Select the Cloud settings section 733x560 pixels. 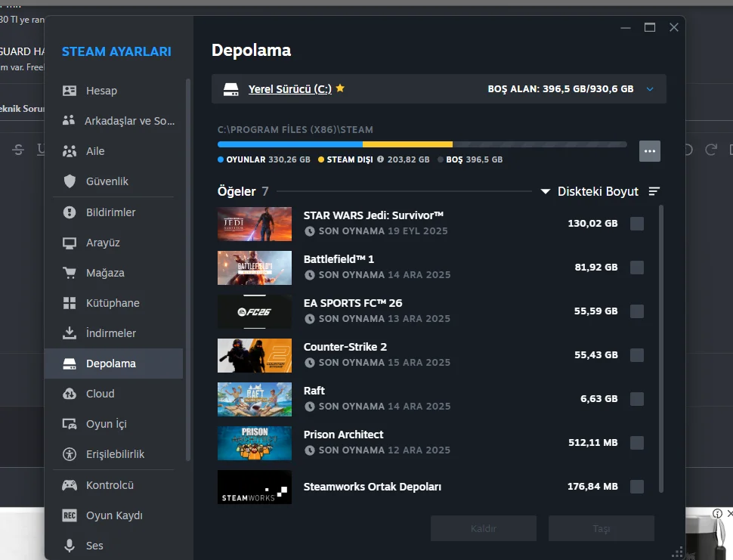pyautogui.click(x=115, y=394)
